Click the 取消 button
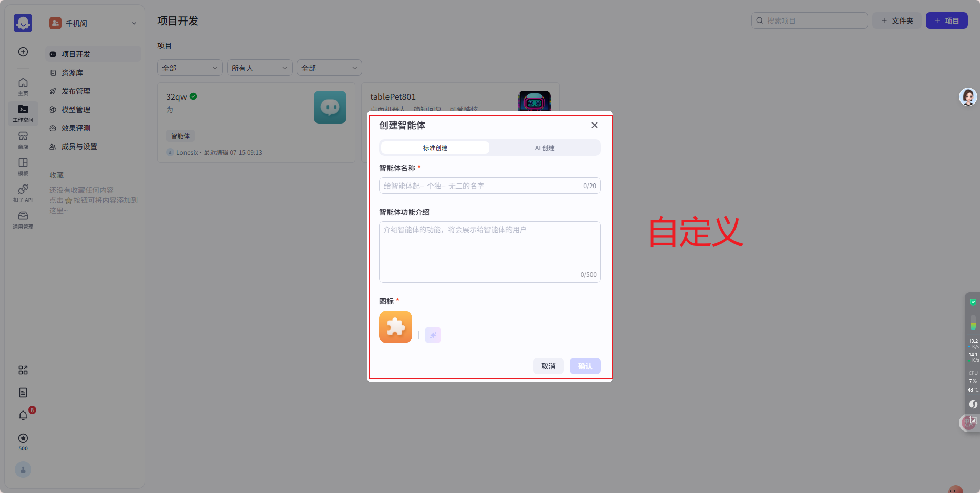This screenshot has height=493, width=980. [548, 366]
